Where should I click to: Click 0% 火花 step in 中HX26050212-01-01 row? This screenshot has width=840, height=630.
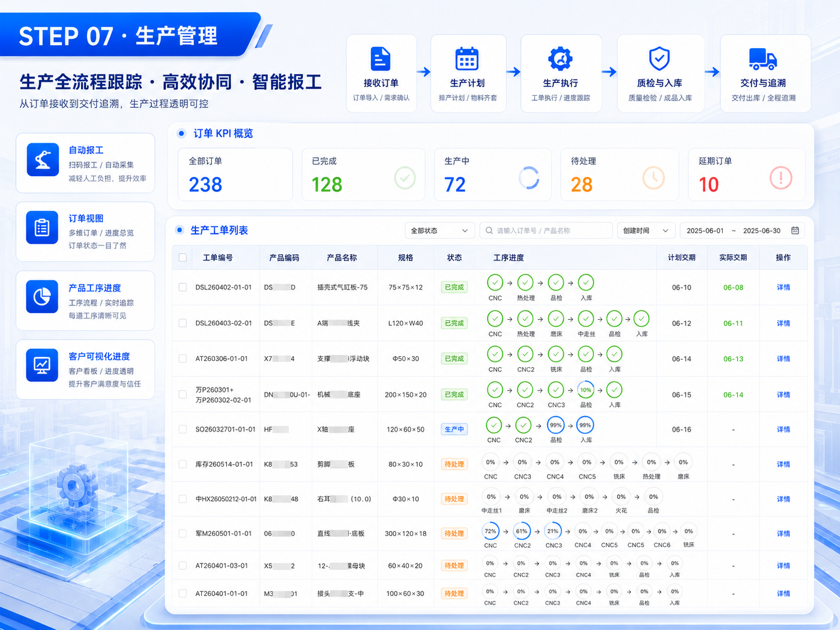[621, 497]
